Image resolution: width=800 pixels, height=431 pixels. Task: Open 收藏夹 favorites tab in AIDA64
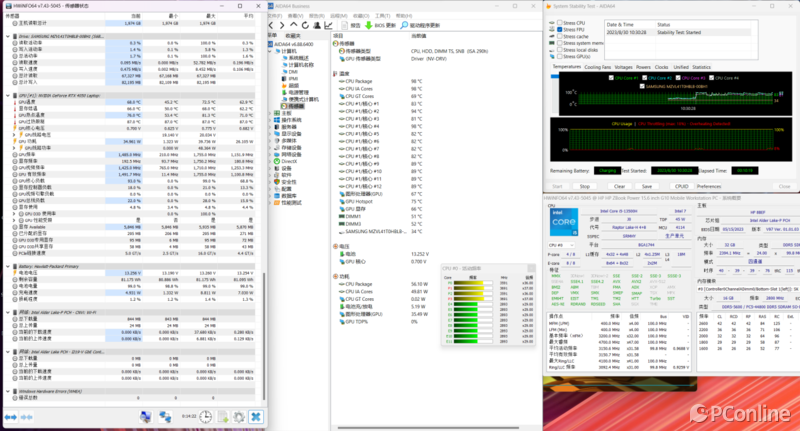[293, 36]
